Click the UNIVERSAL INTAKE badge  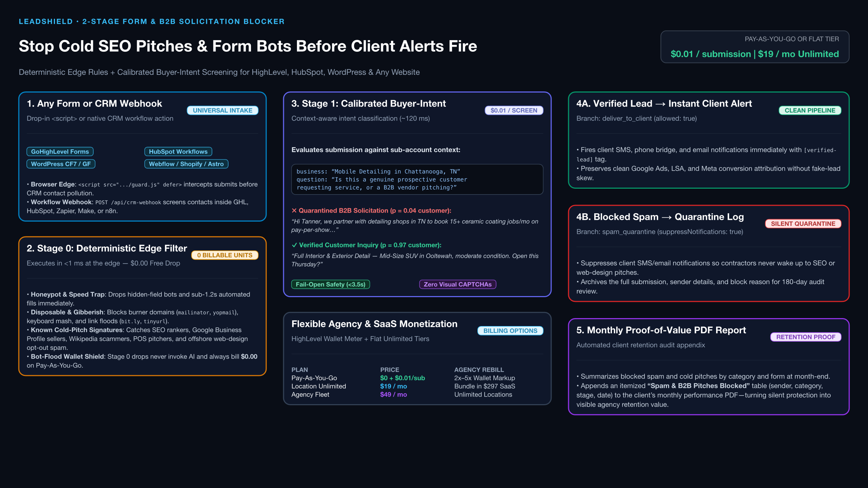click(222, 110)
